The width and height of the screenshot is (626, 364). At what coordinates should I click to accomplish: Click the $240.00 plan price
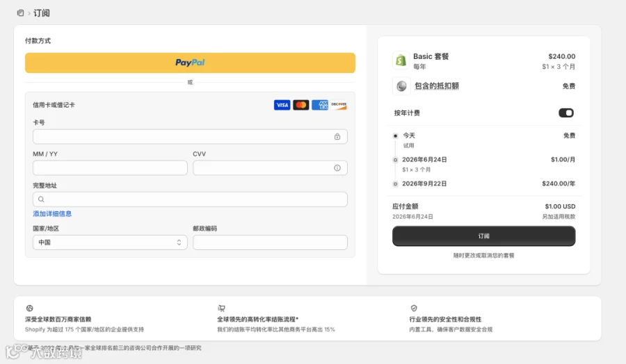pos(562,56)
